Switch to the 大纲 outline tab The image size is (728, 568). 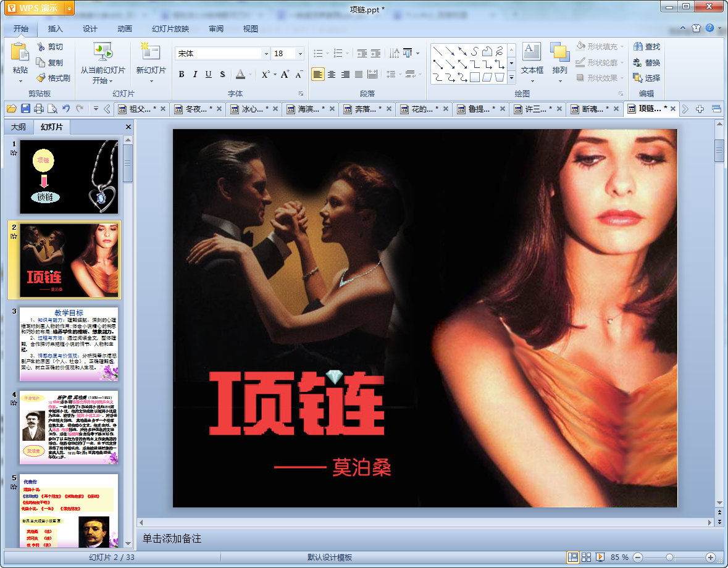pyautogui.click(x=19, y=127)
